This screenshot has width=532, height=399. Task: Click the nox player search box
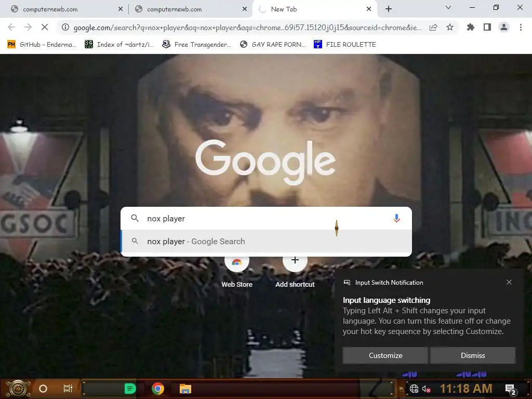click(267, 219)
